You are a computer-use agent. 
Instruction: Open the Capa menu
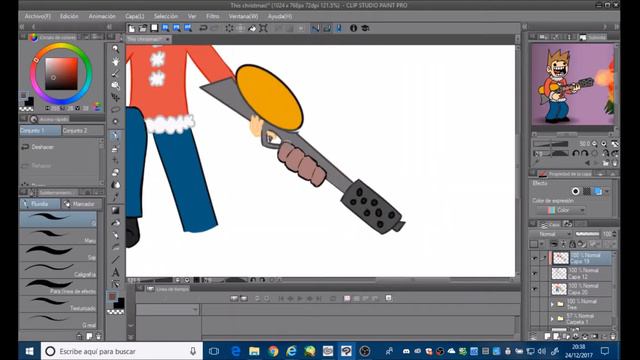pos(134,16)
